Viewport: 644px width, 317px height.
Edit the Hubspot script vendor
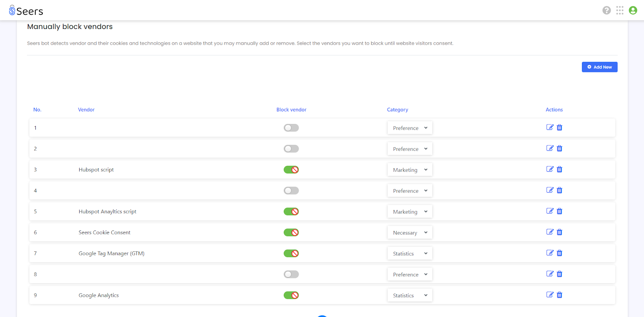tap(550, 169)
